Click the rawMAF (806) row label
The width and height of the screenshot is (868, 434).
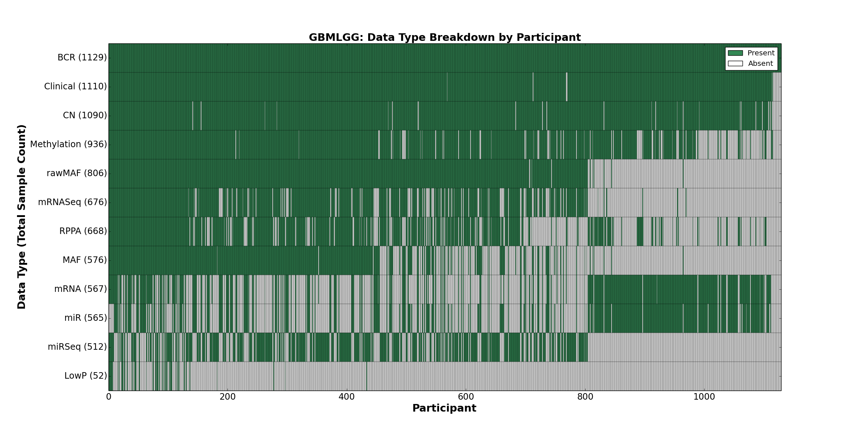click(77, 173)
